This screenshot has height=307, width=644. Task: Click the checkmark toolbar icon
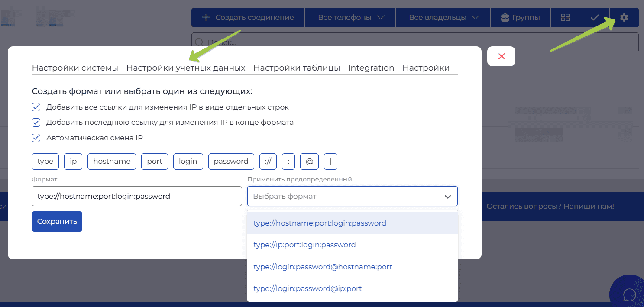pos(595,18)
